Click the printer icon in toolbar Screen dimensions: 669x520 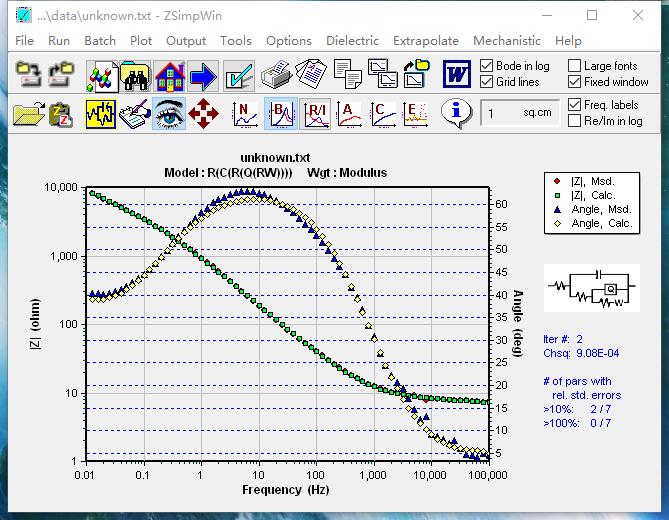(x=276, y=75)
